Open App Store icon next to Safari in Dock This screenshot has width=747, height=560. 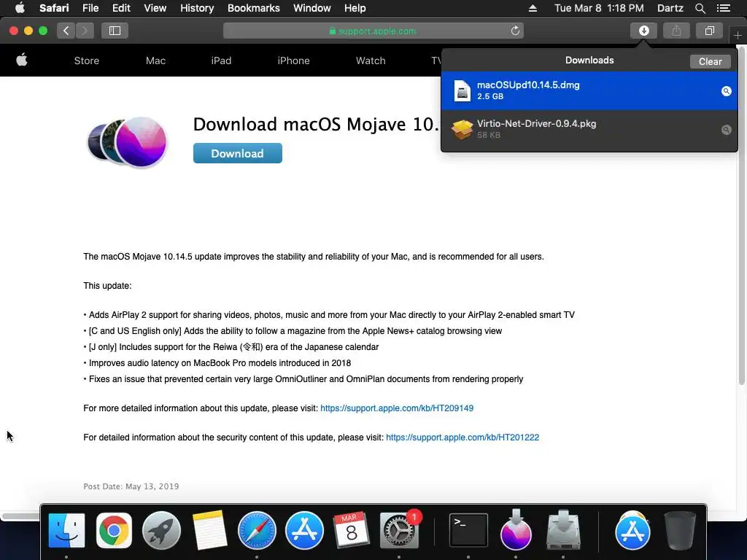coord(304,530)
